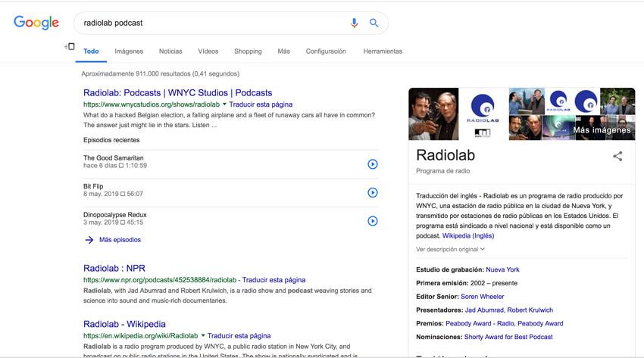644x358 pixels.
Task: Click the npr.org podcasts URL text
Action: click(x=160, y=280)
